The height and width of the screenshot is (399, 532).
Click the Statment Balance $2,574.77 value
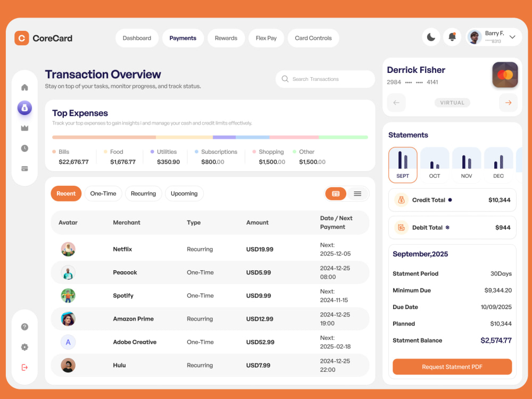[x=496, y=340]
